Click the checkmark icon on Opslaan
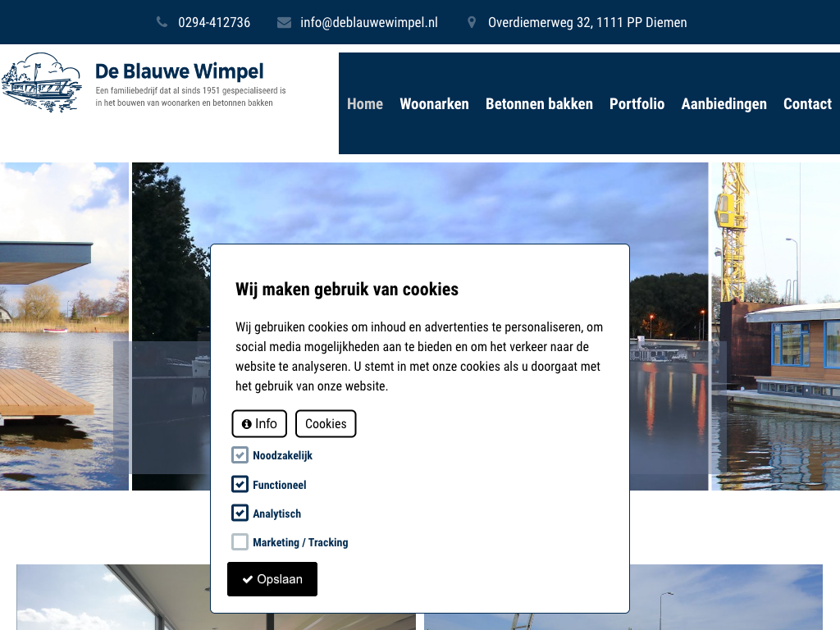Viewport: 840px width, 630px height. tap(247, 579)
